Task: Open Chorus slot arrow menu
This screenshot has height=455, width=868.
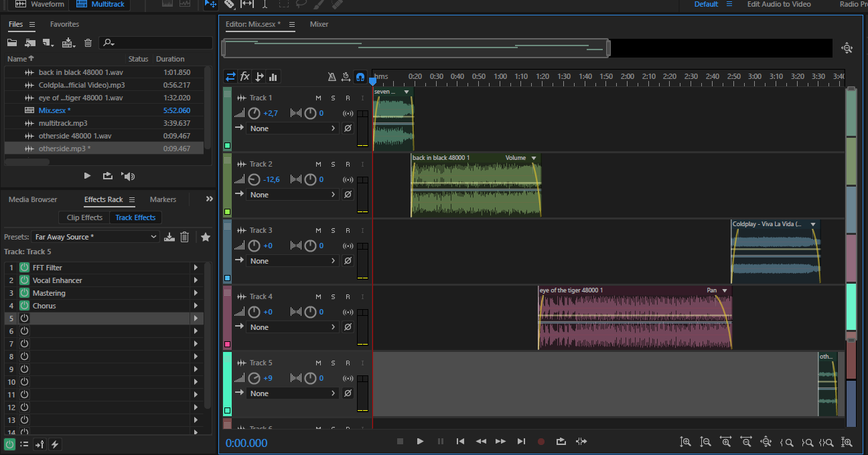Action: [x=196, y=306]
